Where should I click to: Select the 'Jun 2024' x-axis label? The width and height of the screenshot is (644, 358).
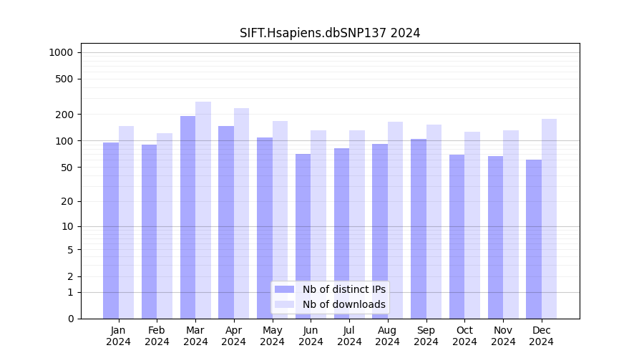(x=311, y=336)
